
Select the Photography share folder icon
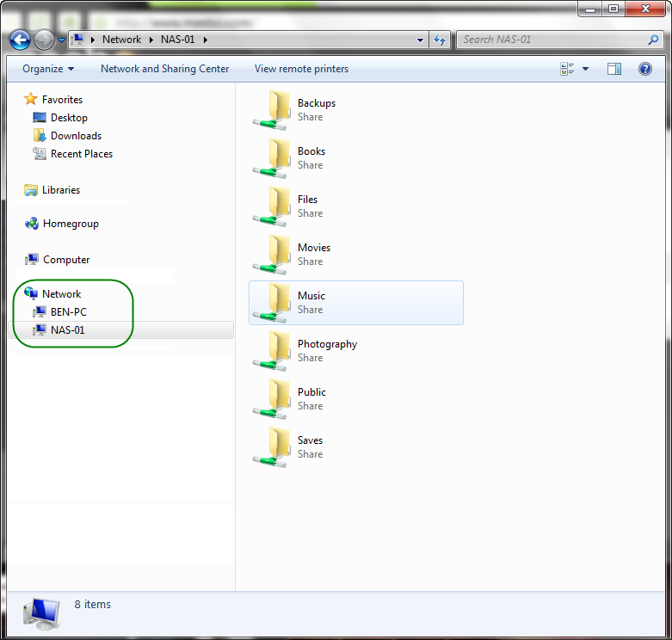tap(272, 351)
